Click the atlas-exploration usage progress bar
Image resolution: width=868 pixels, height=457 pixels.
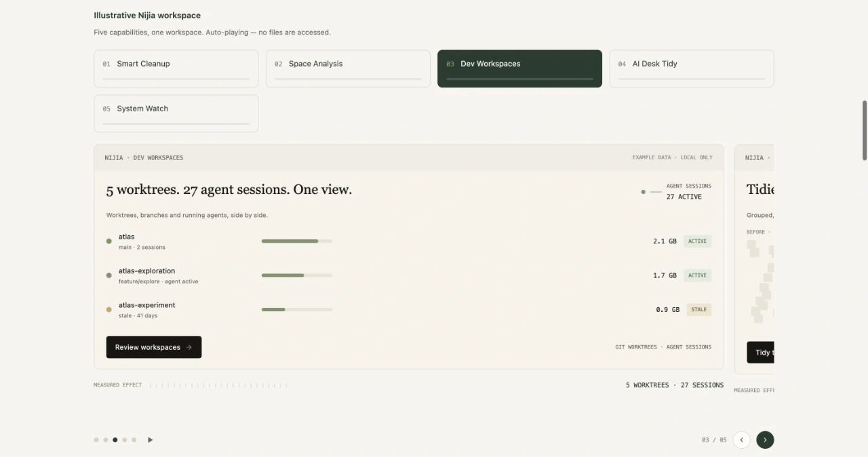(x=297, y=275)
